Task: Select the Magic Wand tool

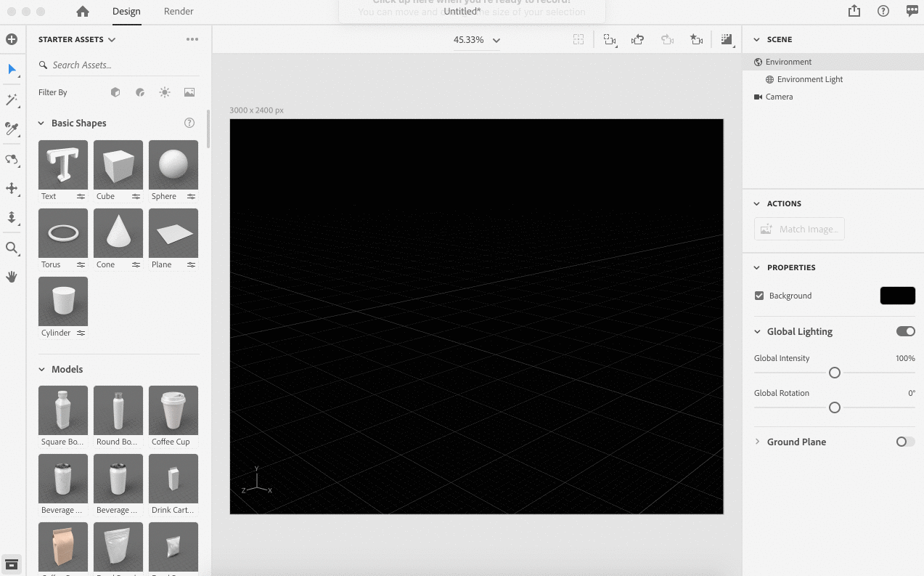Action: [x=12, y=100]
